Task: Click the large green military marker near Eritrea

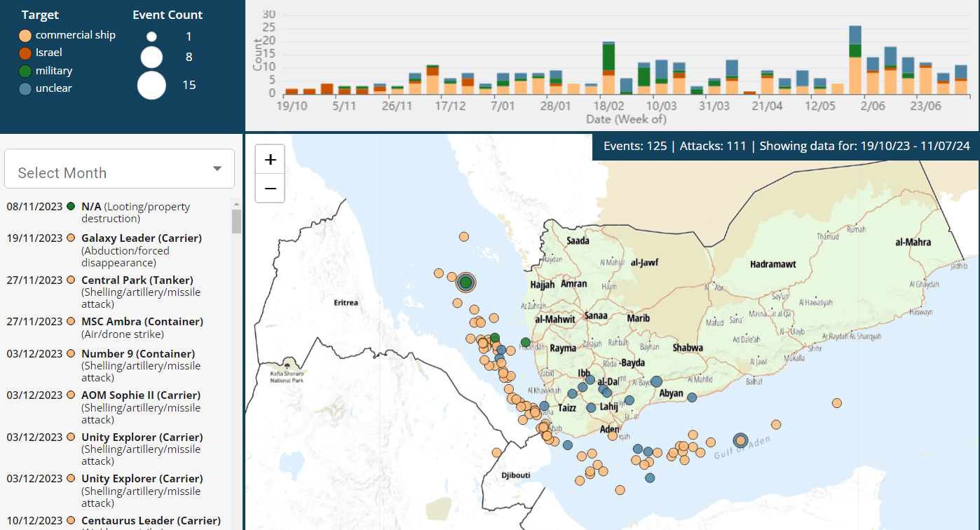Action: click(x=465, y=283)
